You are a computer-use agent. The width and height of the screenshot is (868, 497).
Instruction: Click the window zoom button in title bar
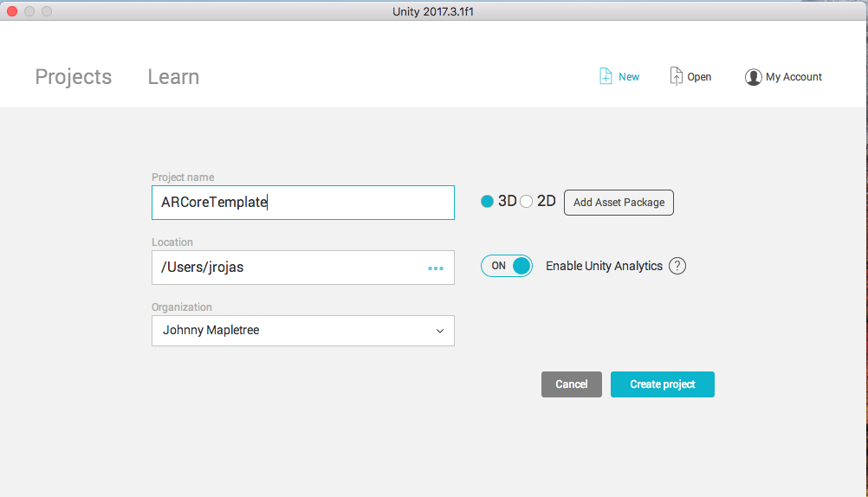[47, 11]
